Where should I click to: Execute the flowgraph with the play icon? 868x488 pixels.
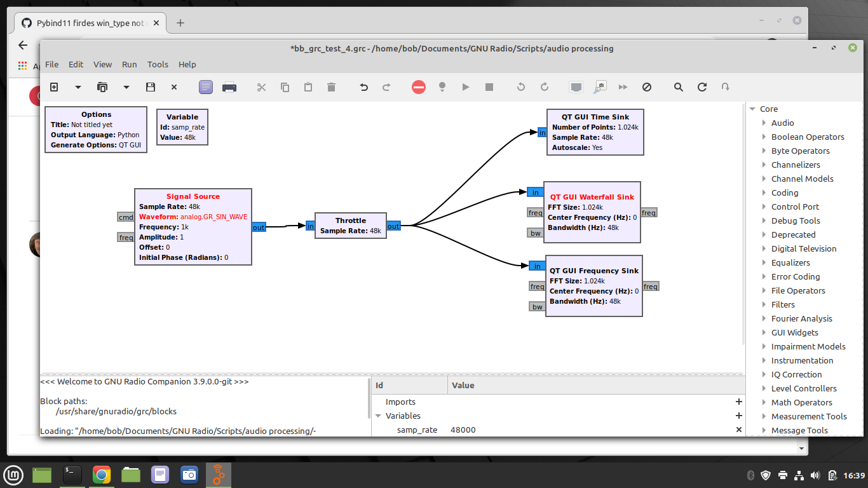point(466,87)
